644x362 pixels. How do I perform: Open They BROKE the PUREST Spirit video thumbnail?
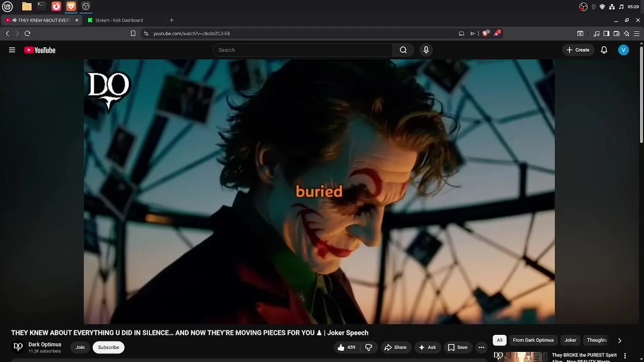coord(520,356)
